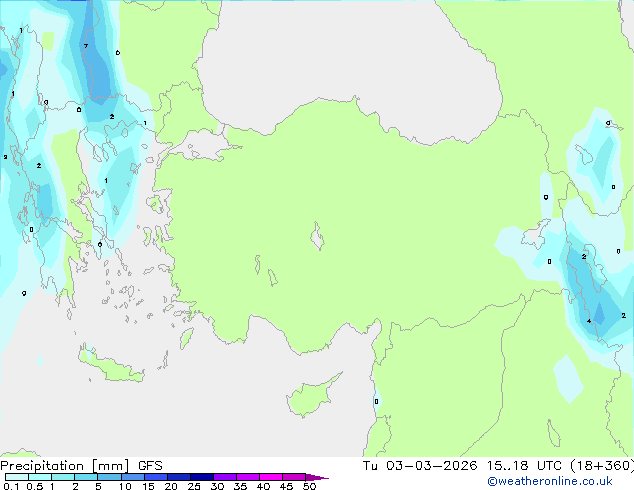Click the above-50 mm arrow tip of the legend
Viewport: 634px width, 490px height.
tap(317, 477)
